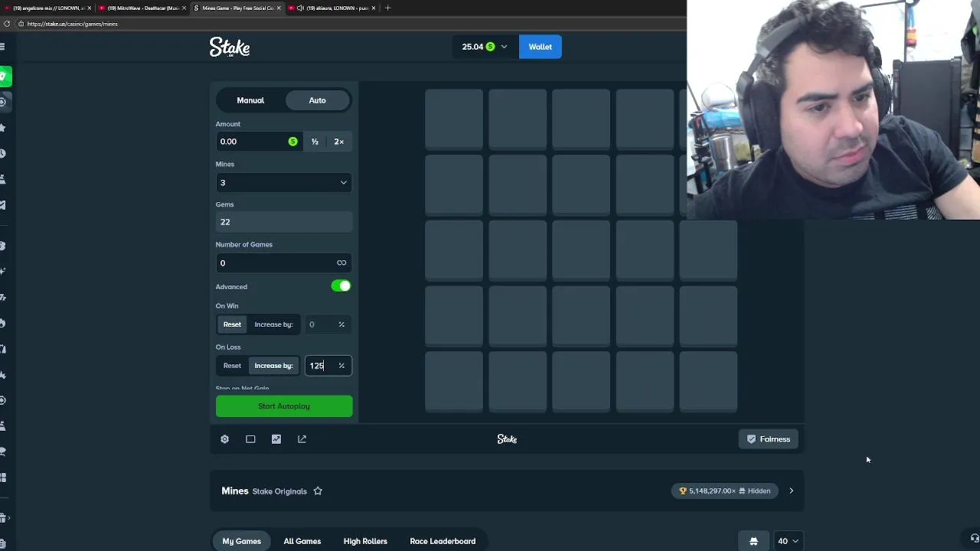The height and width of the screenshot is (551, 980).
Task: Click the Stake logo in header
Action: pyautogui.click(x=230, y=47)
